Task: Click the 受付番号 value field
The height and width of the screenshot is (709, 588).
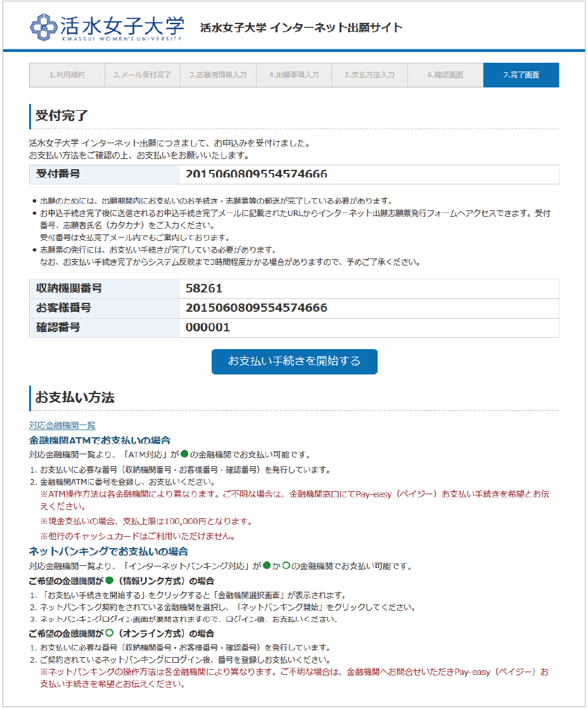Action: tap(256, 174)
